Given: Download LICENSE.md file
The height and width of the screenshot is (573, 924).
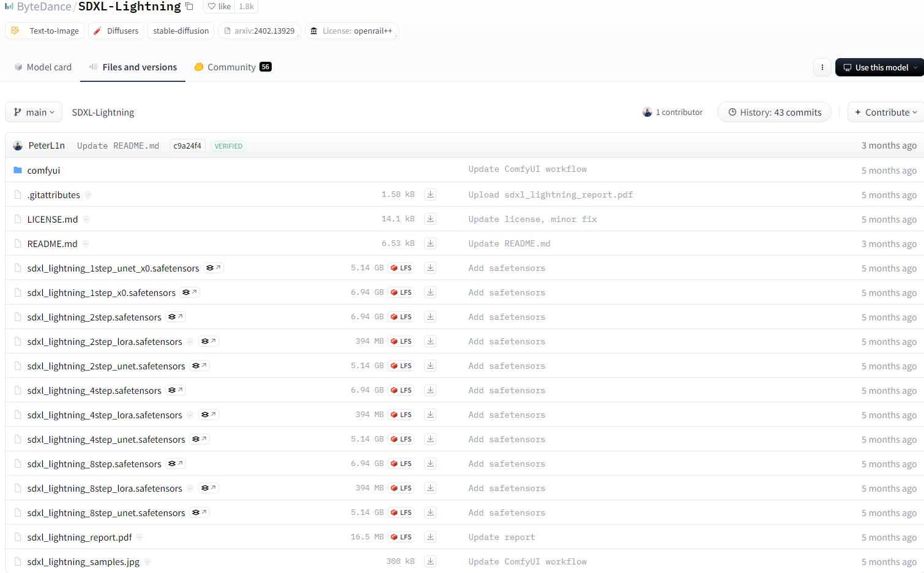Looking at the screenshot, I should [x=430, y=219].
